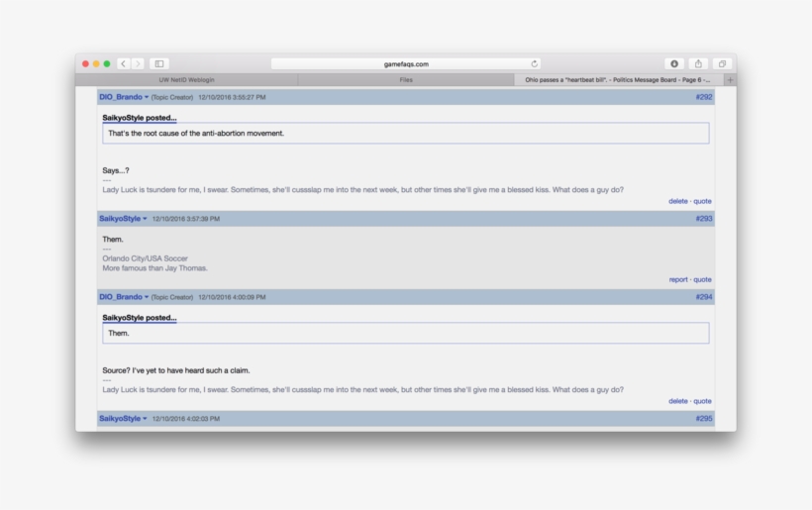Click timestamp 12/10/2016 3:57:39 PM
This screenshot has width=812, height=510.
point(186,219)
